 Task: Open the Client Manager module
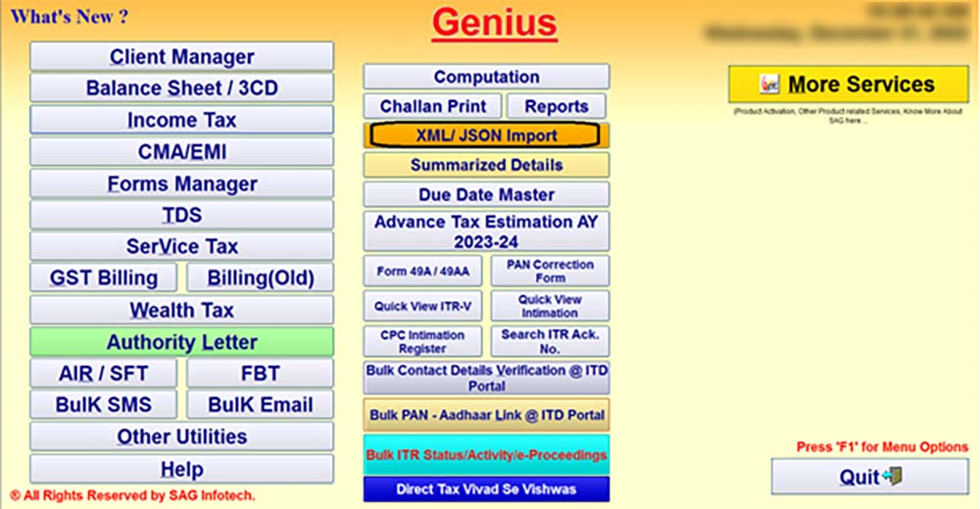181,57
